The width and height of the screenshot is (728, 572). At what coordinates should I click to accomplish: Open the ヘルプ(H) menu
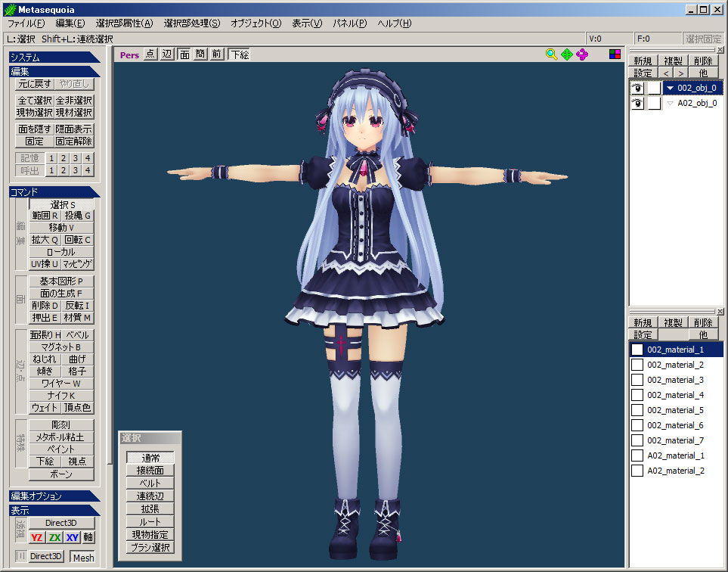(394, 23)
